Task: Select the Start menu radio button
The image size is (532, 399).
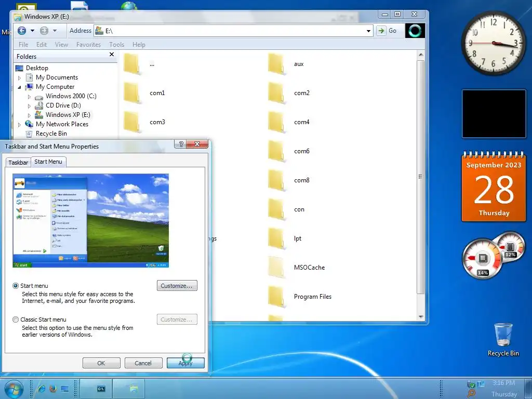Action: [x=16, y=286]
